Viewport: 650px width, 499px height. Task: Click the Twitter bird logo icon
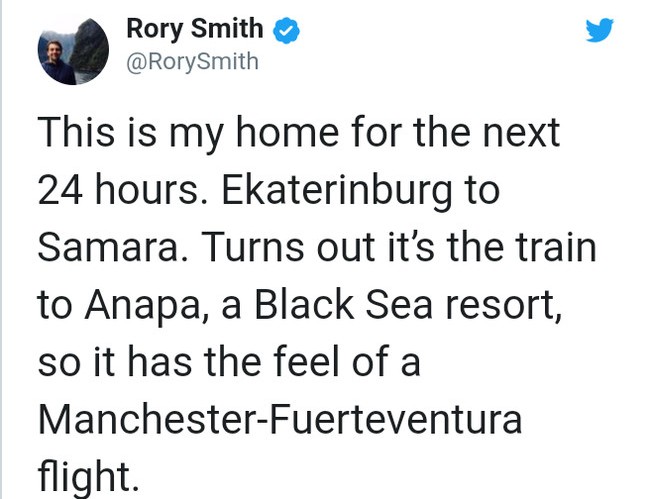tap(598, 31)
